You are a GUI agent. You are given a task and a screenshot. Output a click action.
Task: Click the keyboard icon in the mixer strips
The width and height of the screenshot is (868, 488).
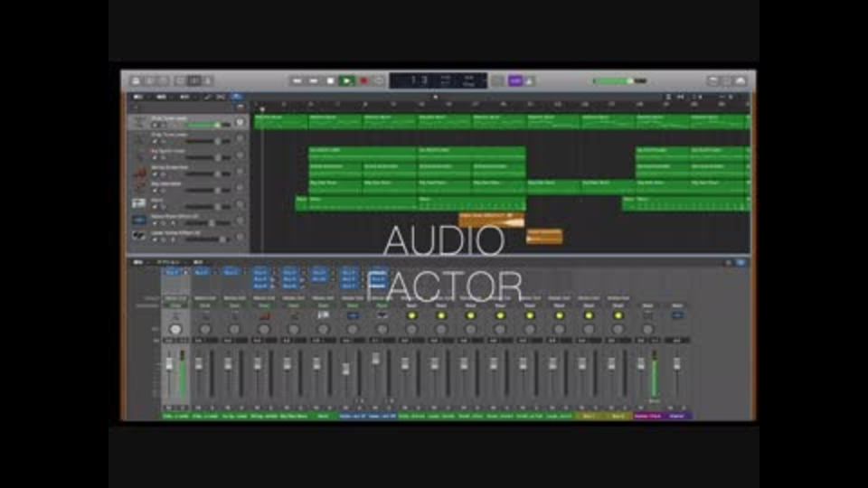click(x=324, y=315)
